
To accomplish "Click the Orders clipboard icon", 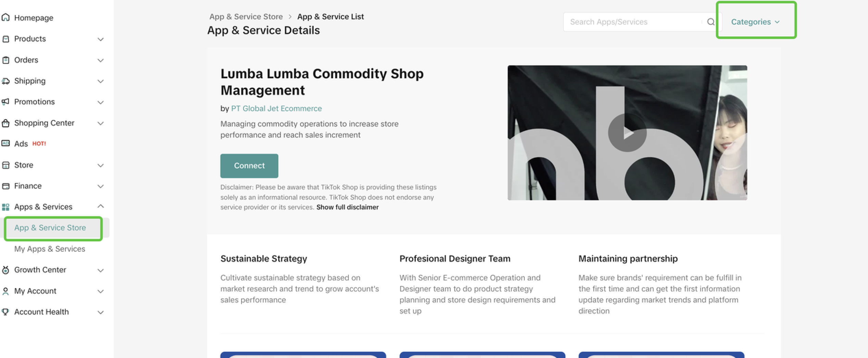I will click(5, 60).
